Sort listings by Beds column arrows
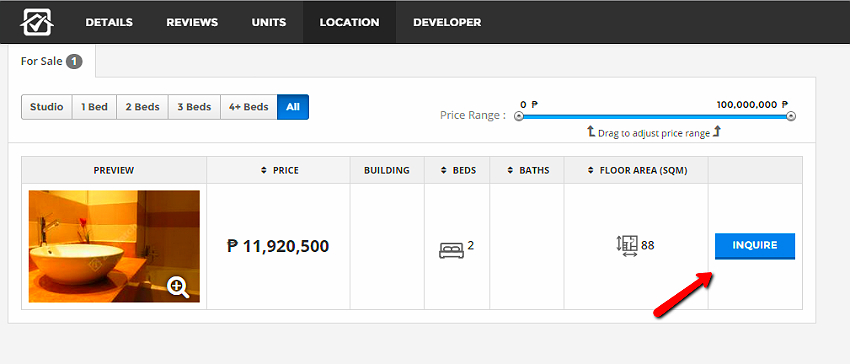The height and width of the screenshot is (364, 850). point(444,170)
